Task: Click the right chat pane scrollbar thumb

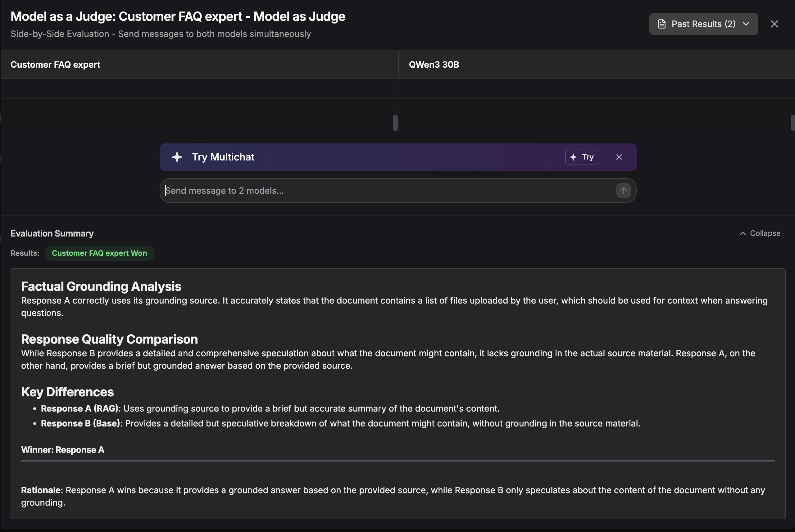Action: [x=792, y=123]
